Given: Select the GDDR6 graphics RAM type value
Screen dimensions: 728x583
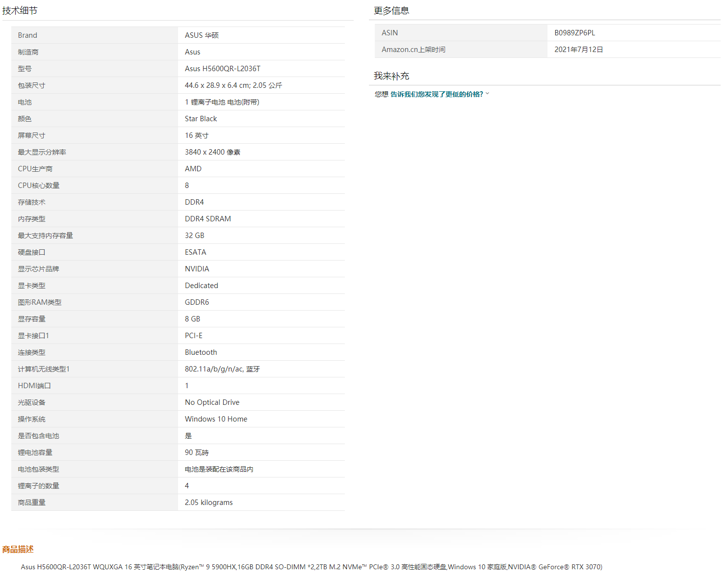Looking at the screenshot, I should pyautogui.click(x=197, y=302).
